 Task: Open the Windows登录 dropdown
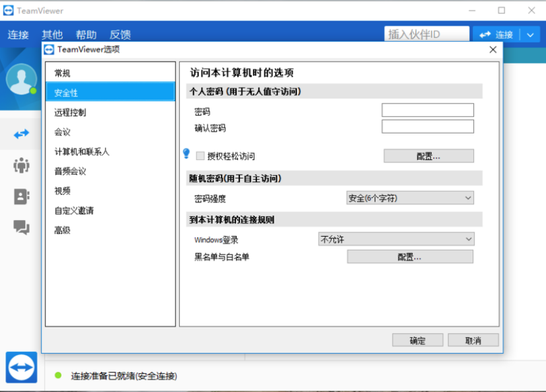396,239
